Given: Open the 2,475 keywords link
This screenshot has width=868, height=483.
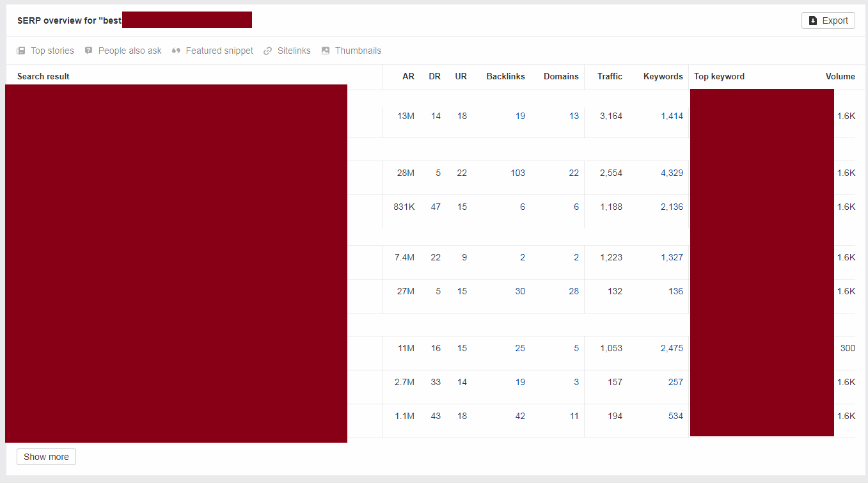Looking at the screenshot, I should click(672, 348).
